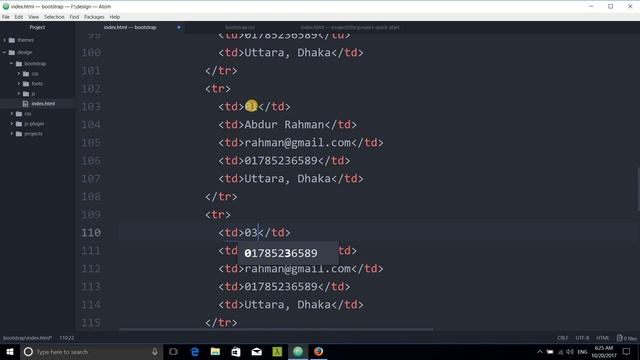The image size is (640, 360).
Task: Expand the themes folder arrow
Action: pos(5,40)
